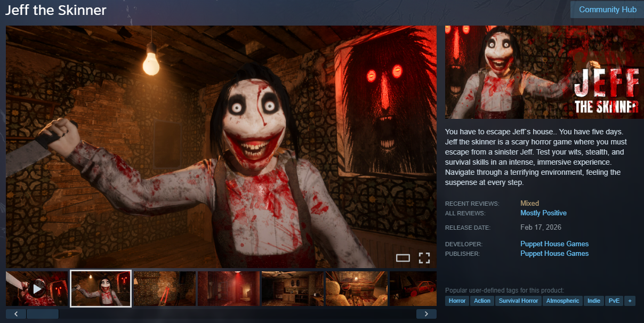Image resolution: width=644 pixels, height=323 pixels.
Task: Open the Atmospheric tag
Action: [562, 301]
